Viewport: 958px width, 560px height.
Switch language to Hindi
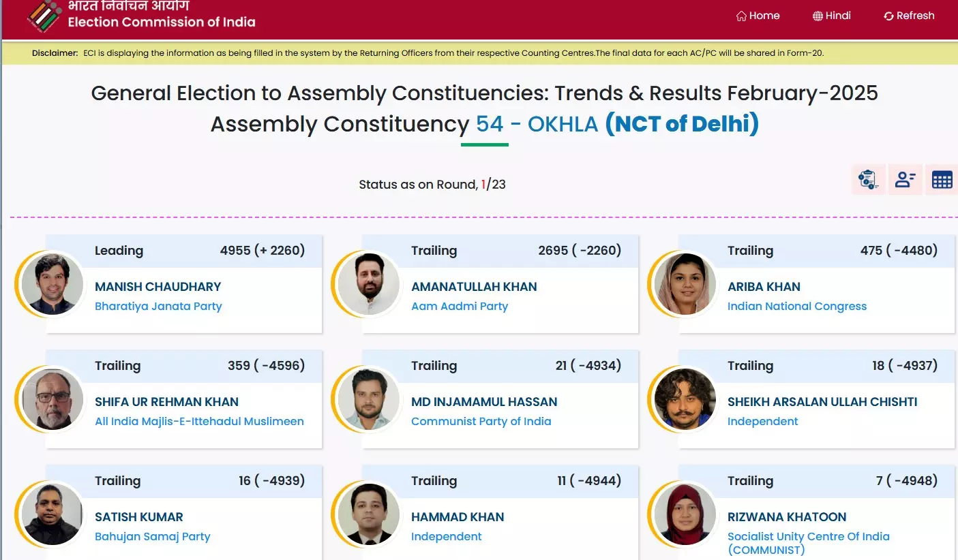pyautogui.click(x=831, y=16)
